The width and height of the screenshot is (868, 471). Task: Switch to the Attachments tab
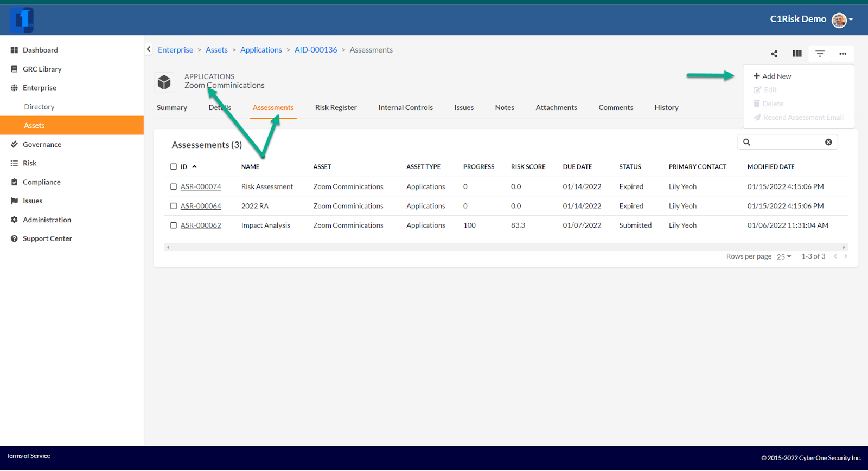(x=556, y=108)
